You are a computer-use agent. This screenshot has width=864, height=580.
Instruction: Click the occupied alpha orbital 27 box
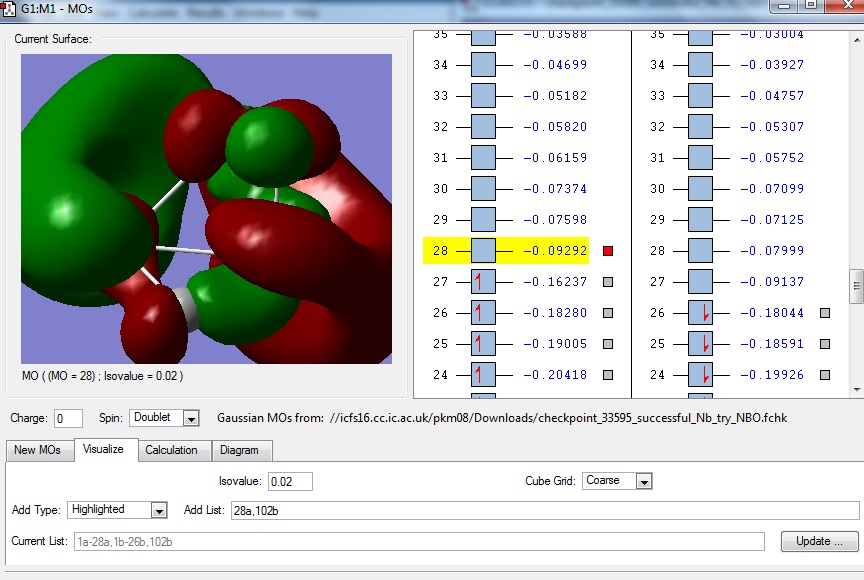pos(483,282)
